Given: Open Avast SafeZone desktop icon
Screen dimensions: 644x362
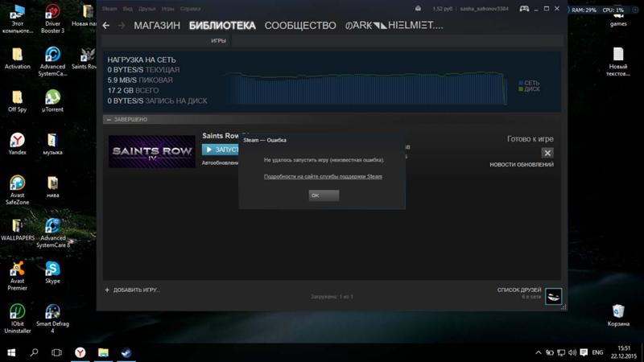Looking at the screenshot, I should coord(17,190).
